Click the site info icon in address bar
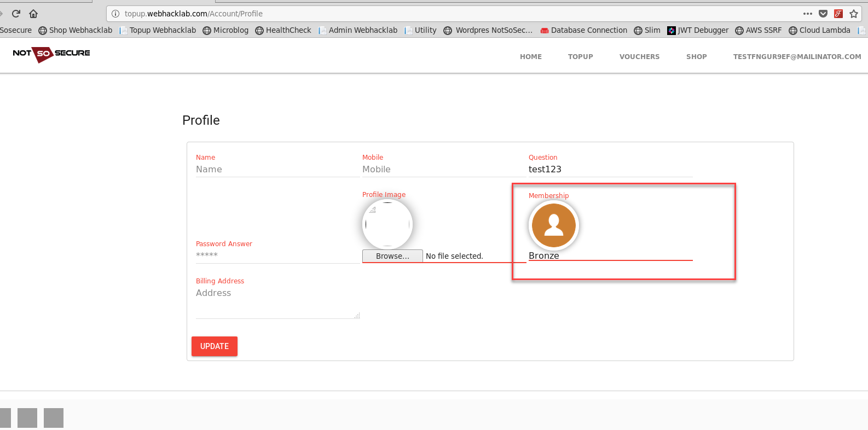 click(x=115, y=14)
